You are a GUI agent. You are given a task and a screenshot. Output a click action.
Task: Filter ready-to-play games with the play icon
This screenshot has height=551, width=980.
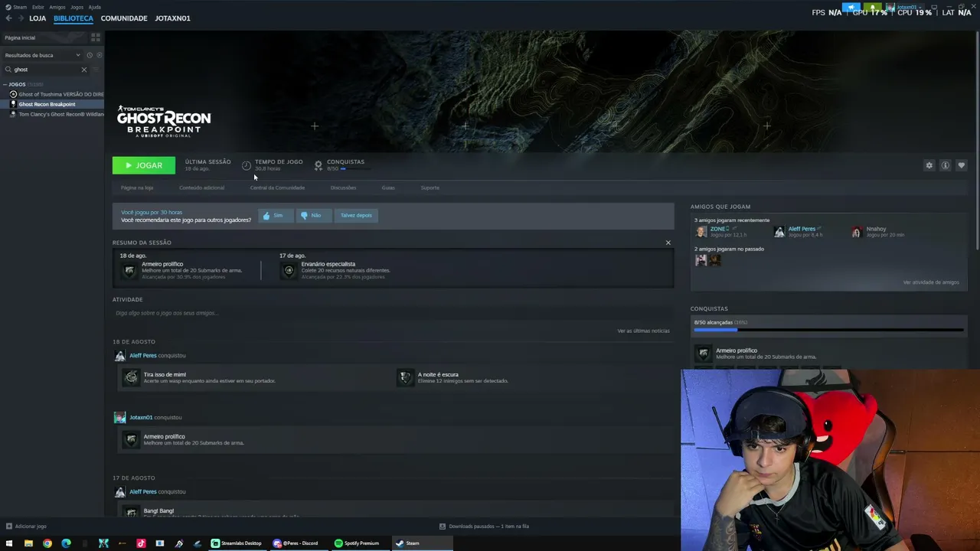coord(100,55)
